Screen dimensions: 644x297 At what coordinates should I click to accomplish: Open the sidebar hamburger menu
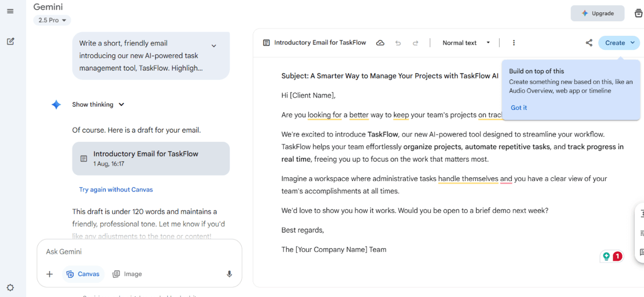coord(10,11)
